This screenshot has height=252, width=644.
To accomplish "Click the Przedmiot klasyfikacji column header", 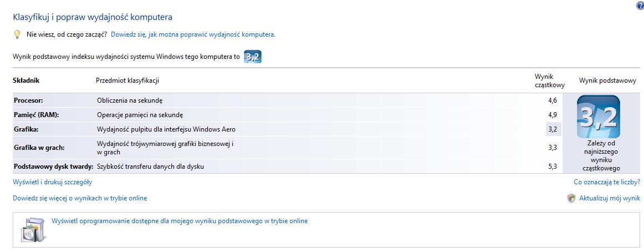I will (127, 80).
